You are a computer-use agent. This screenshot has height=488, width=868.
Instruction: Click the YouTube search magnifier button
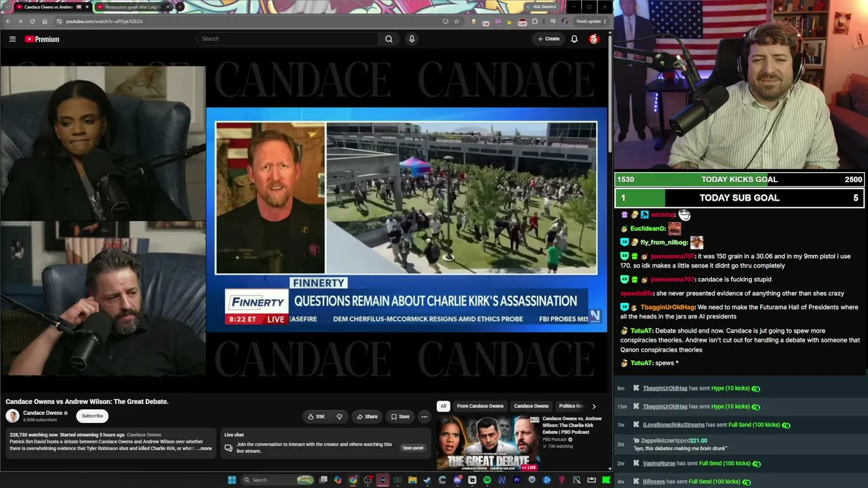pyautogui.click(x=389, y=39)
